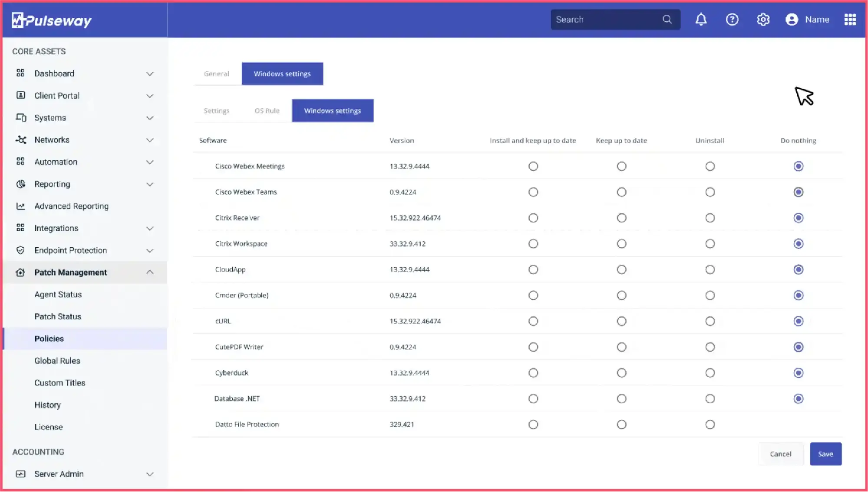Viewport: 868px width, 492px height.
Task: Select Keep up to date for CloudApp
Action: pyautogui.click(x=621, y=269)
